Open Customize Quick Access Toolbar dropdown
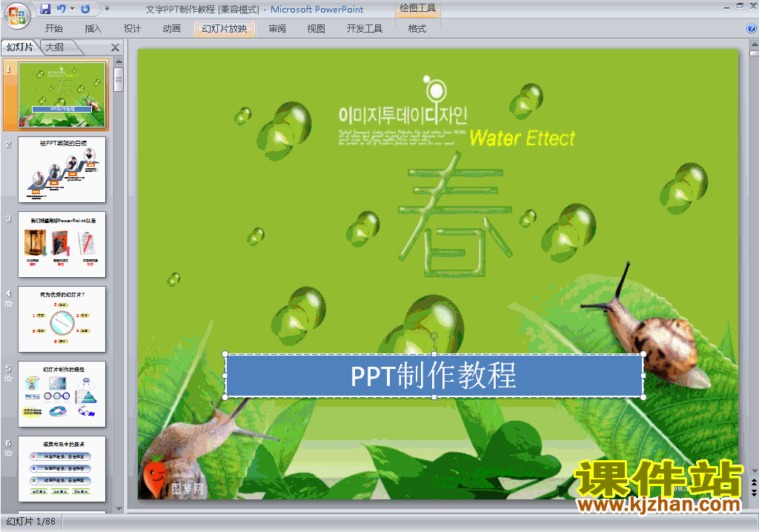759x532 pixels. click(107, 9)
